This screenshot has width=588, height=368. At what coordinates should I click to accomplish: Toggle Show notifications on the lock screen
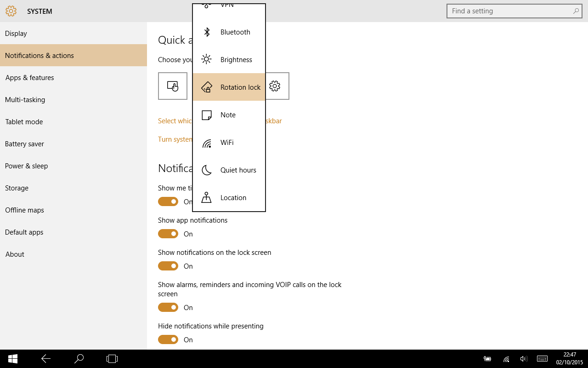pos(168,266)
